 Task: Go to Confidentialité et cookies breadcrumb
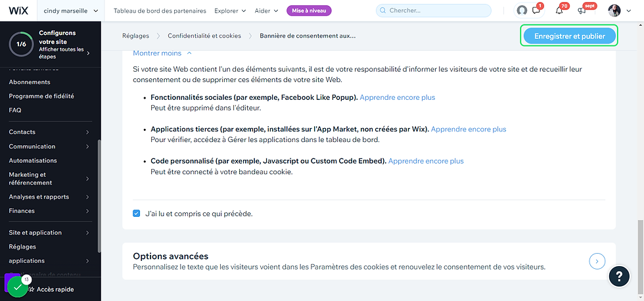pyautogui.click(x=204, y=35)
